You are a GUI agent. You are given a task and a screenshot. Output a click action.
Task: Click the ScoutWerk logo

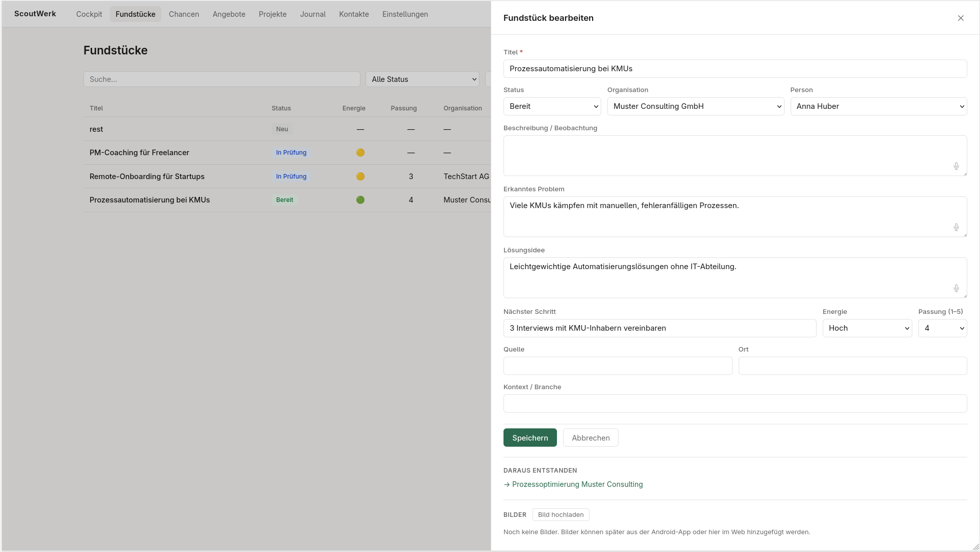pos(35,14)
